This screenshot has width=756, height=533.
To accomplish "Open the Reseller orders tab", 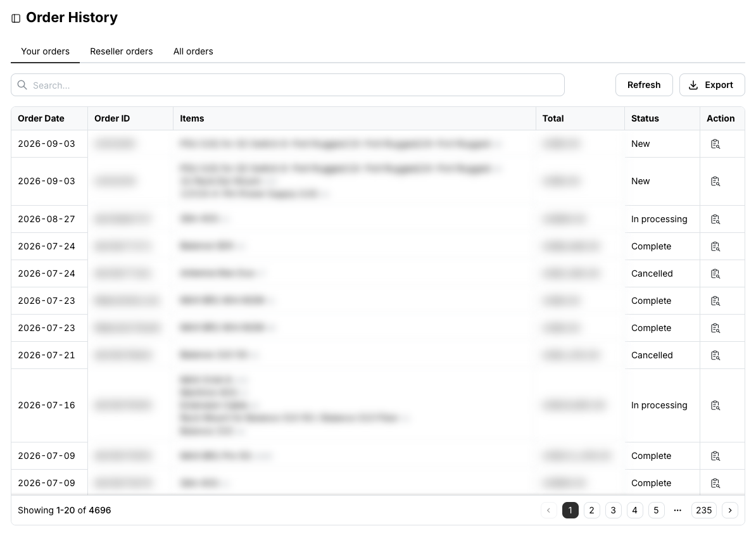I will pyautogui.click(x=122, y=51).
